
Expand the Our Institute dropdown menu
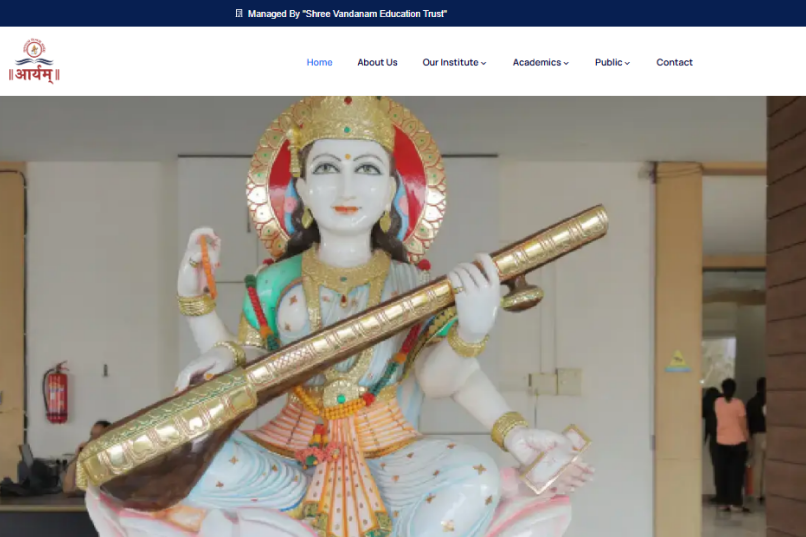pyautogui.click(x=450, y=62)
